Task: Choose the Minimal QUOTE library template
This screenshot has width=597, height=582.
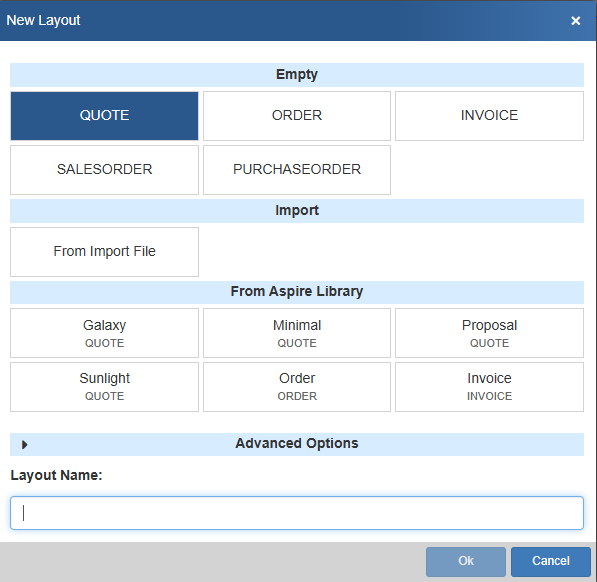Action: [x=297, y=333]
